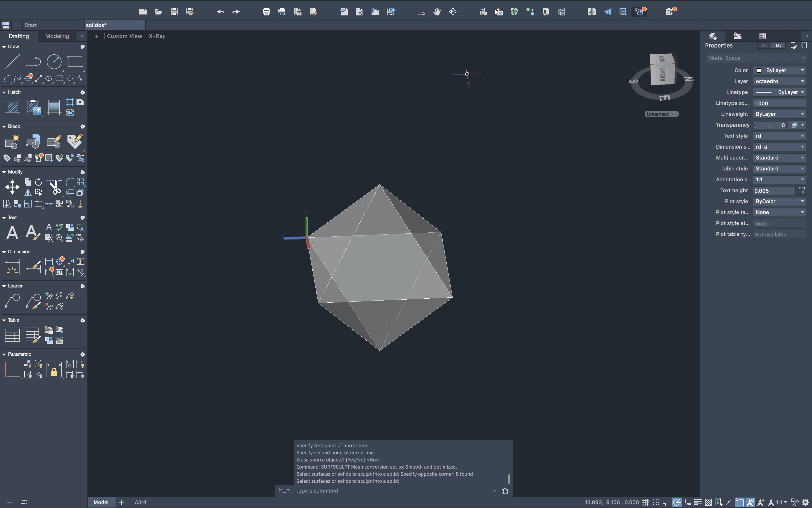Click the Insert Table tool

pos(12,335)
